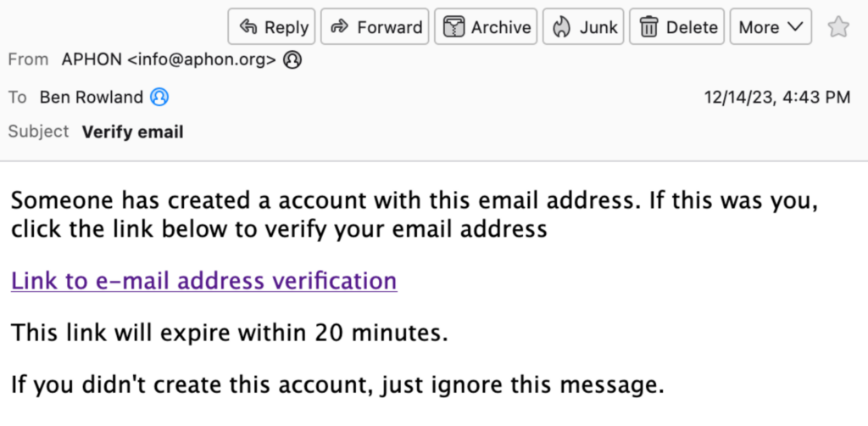
Task: Select the To header label
Action: point(17,97)
